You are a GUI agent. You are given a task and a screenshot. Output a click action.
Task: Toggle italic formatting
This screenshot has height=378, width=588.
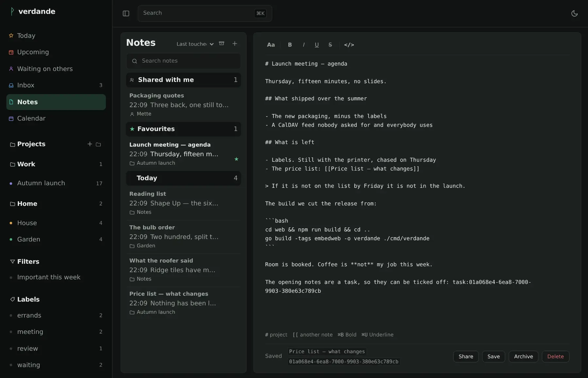[x=303, y=45]
